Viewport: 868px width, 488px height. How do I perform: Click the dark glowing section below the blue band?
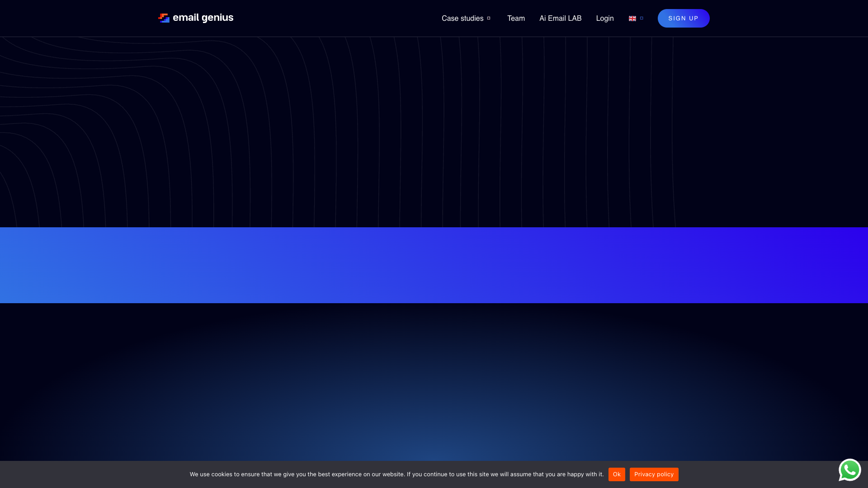(x=434, y=382)
